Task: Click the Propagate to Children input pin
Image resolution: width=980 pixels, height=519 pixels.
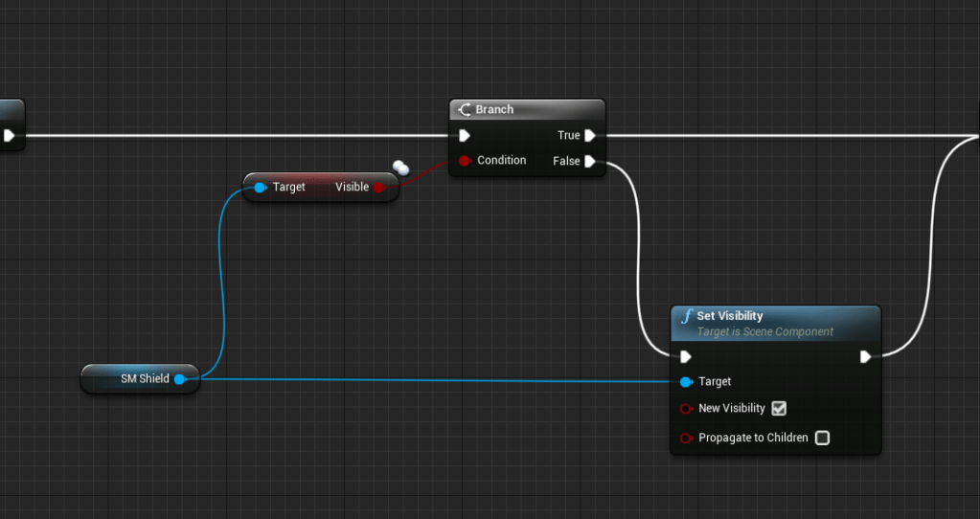Action: pos(686,438)
